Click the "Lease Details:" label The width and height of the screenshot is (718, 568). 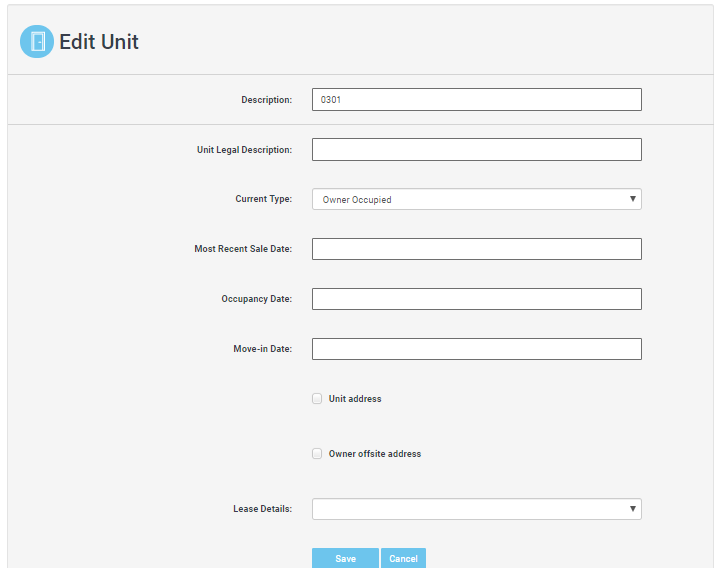pos(262,509)
